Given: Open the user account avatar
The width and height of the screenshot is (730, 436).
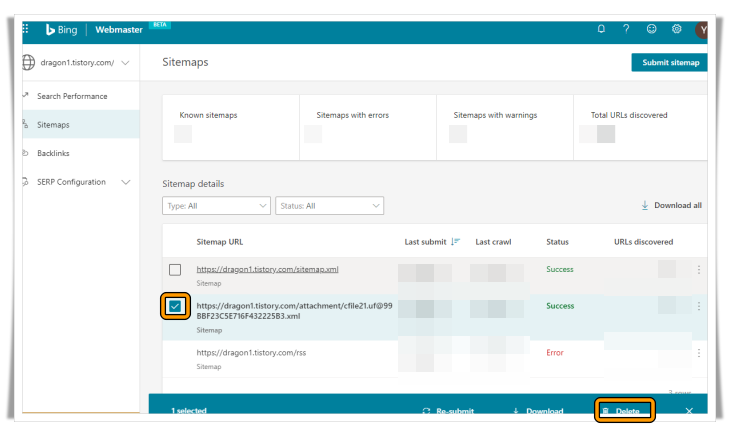Looking at the screenshot, I should tap(701, 30).
